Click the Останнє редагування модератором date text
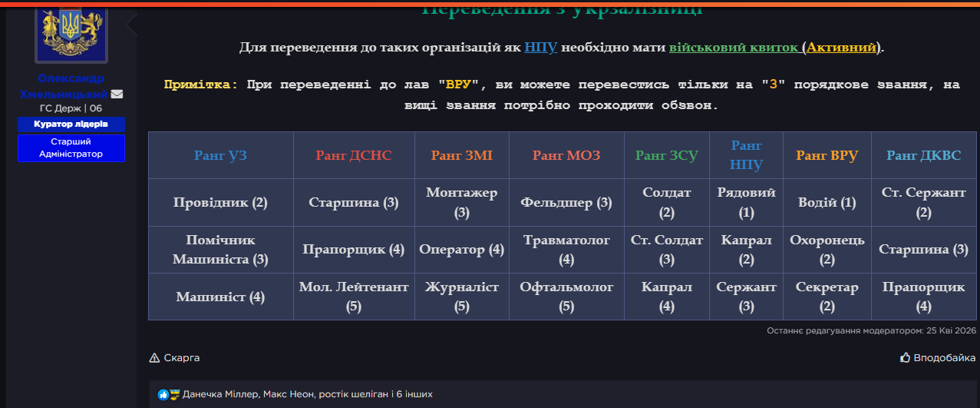The image size is (980, 408). click(x=872, y=330)
